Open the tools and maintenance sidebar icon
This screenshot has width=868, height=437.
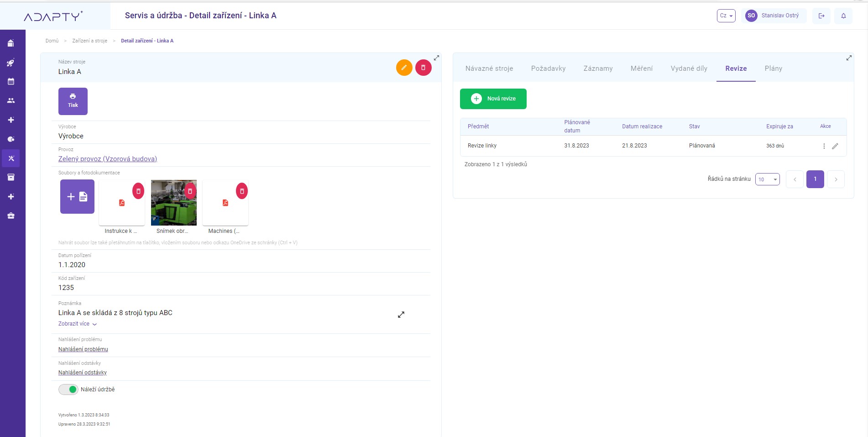(11, 158)
